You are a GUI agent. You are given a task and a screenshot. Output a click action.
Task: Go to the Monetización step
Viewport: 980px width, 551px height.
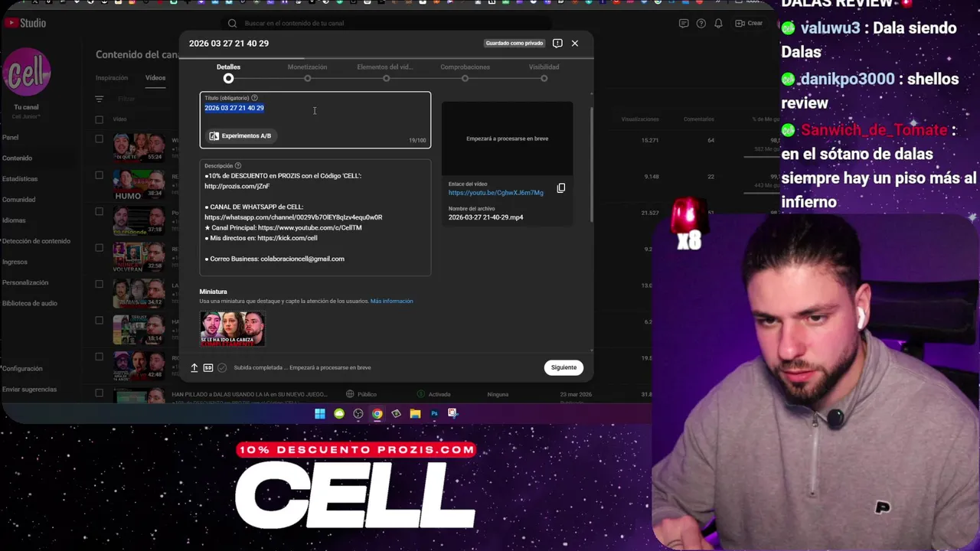(307, 72)
